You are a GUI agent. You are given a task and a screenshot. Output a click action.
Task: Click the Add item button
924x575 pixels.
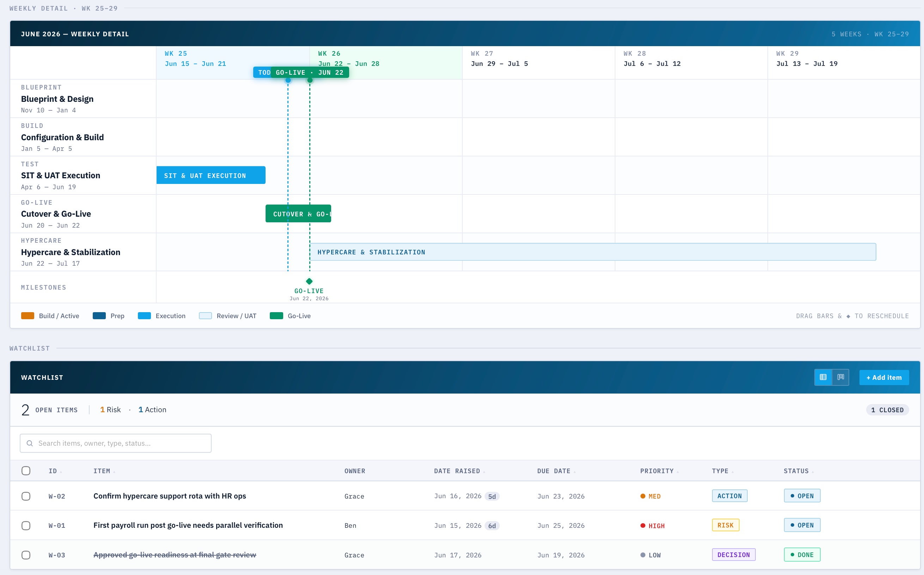coord(884,377)
